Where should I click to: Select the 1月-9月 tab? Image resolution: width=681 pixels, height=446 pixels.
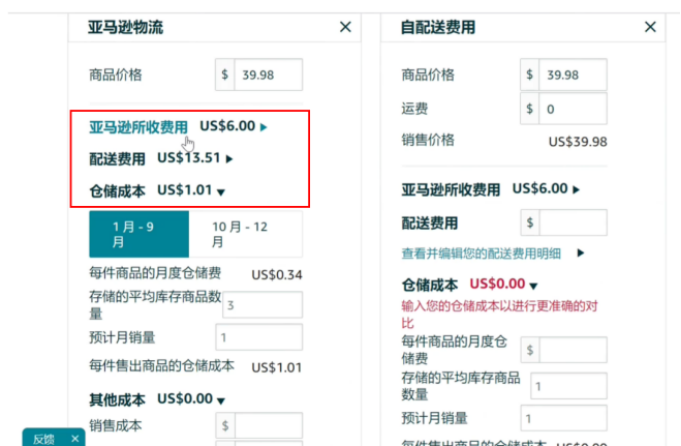coord(139,234)
